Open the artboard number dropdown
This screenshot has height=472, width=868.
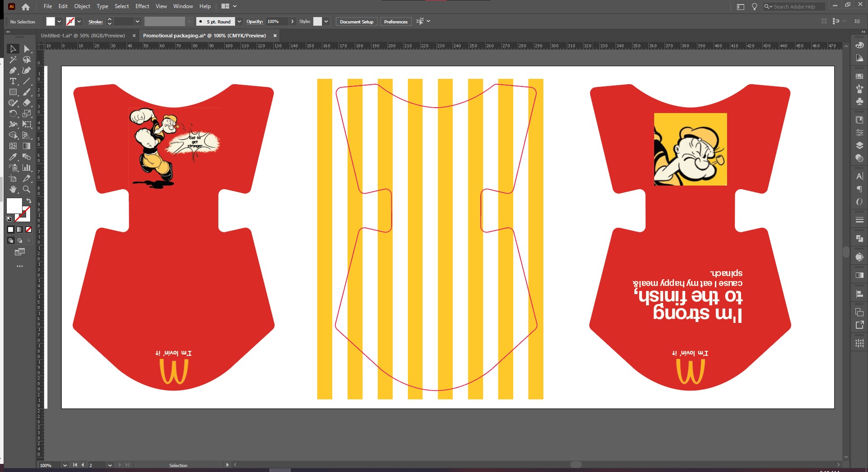[x=110, y=465]
